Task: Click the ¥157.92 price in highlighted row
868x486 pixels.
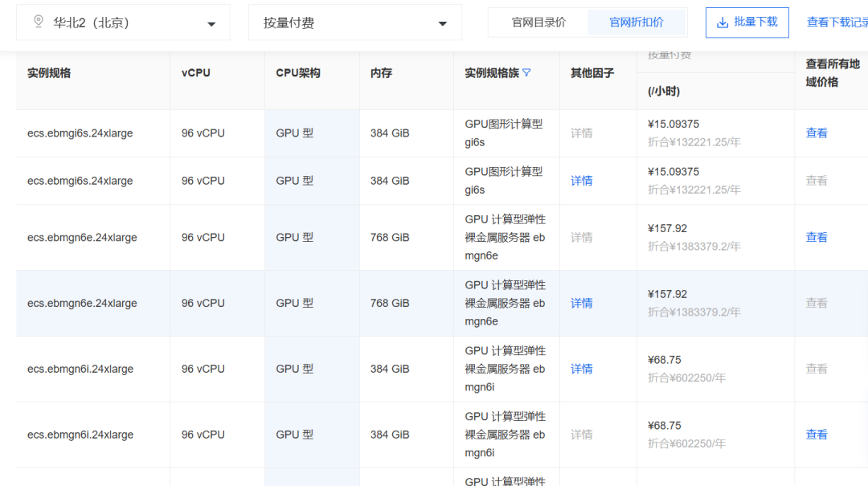Action: coord(666,294)
